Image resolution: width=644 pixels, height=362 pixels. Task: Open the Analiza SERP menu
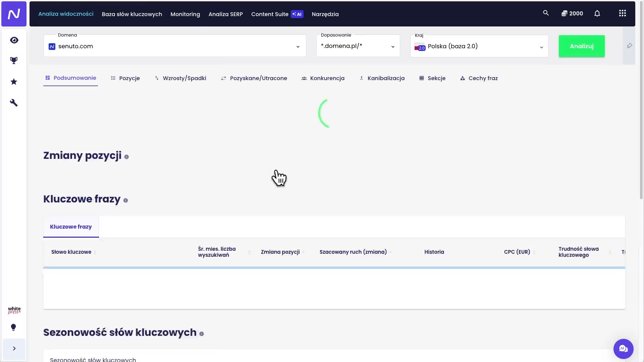click(225, 14)
